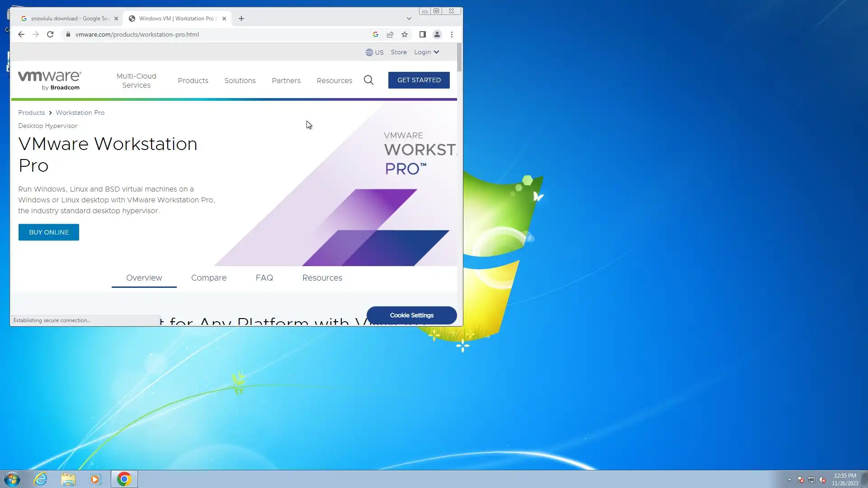The height and width of the screenshot is (488, 868).
Task: Open the Products navigation menu
Action: coord(193,80)
